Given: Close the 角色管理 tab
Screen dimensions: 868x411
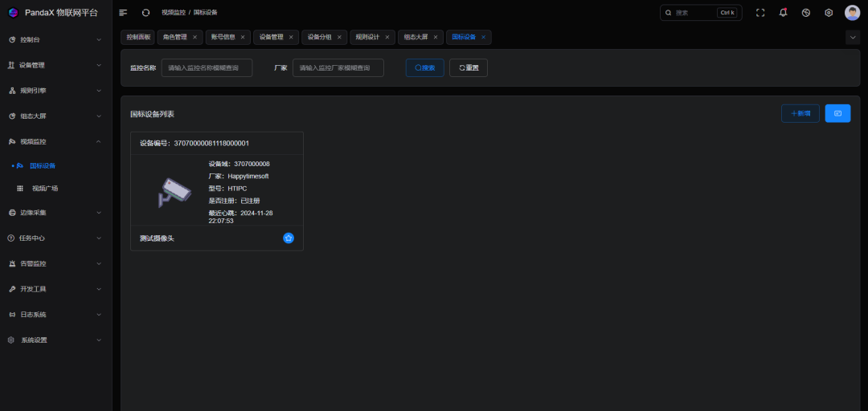Looking at the screenshot, I should 194,37.
